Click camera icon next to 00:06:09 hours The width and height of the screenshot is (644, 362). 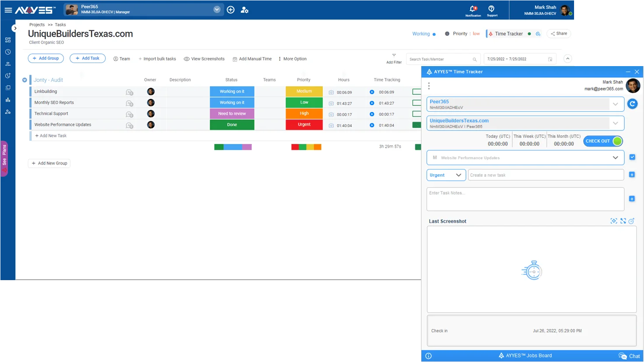point(331,92)
